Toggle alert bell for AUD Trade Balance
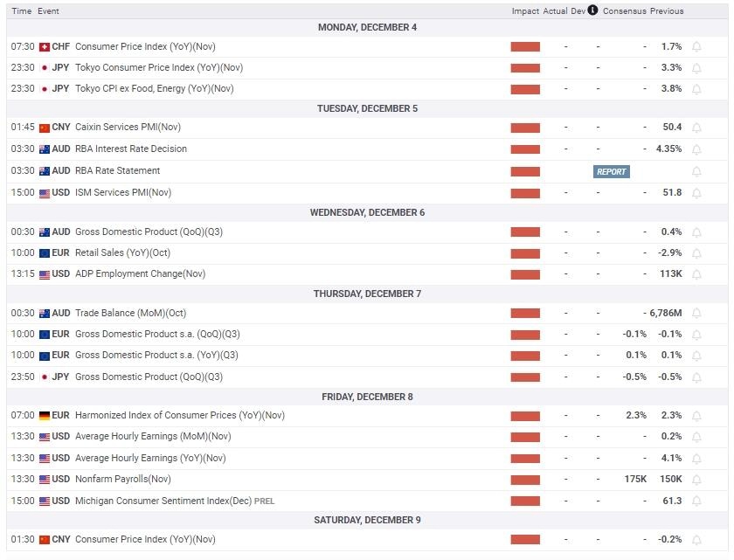The height and width of the screenshot is (560, 734). pos(696,313)
